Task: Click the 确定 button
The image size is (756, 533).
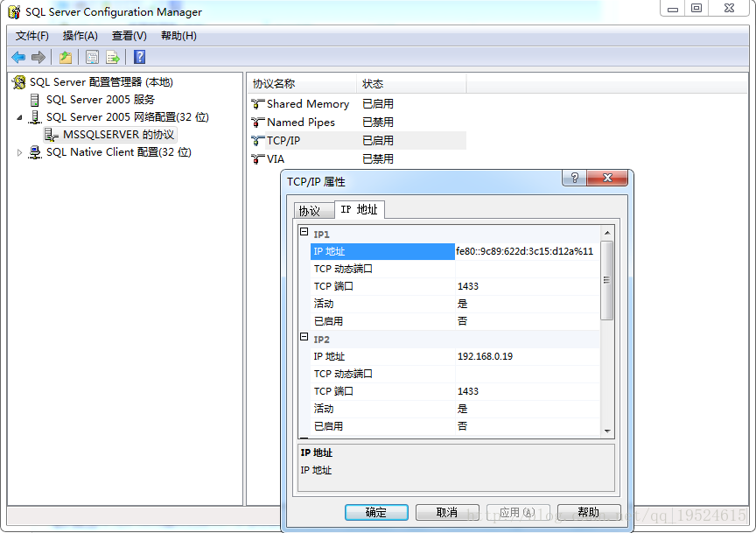Action: [376, 512]
